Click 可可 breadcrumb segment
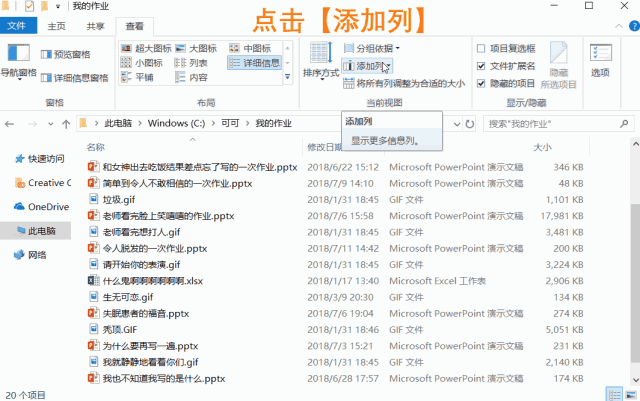640x401 pixels. (x=230, y=123)
